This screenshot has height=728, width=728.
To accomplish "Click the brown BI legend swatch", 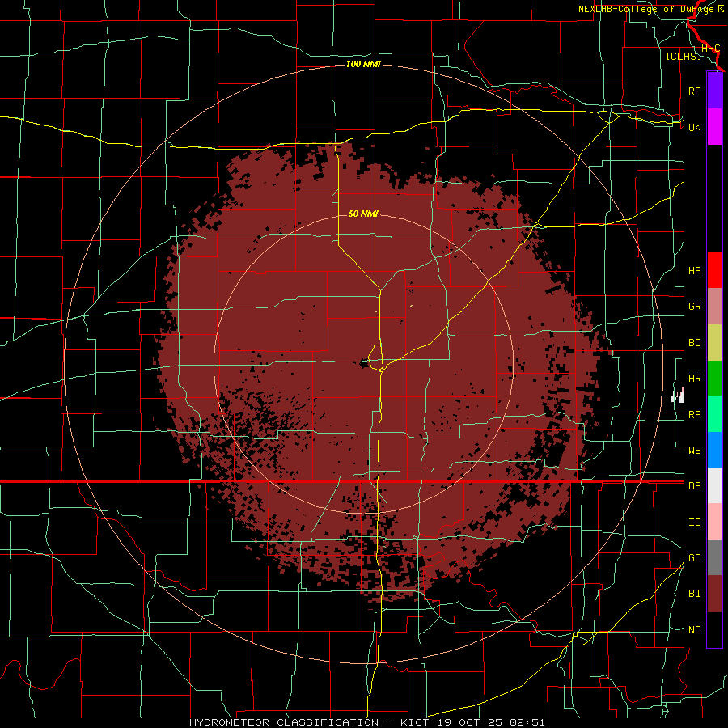I will [714, 594].
